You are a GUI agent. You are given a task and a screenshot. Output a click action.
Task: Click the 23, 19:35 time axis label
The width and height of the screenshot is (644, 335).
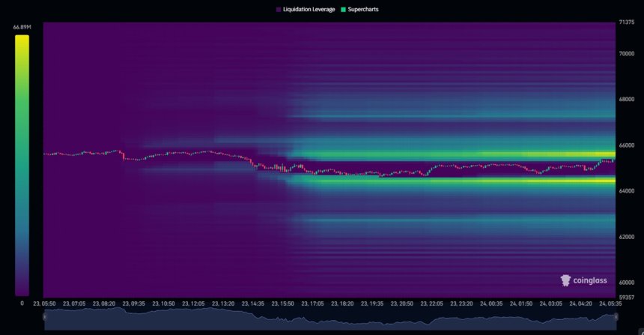(372, 304)
